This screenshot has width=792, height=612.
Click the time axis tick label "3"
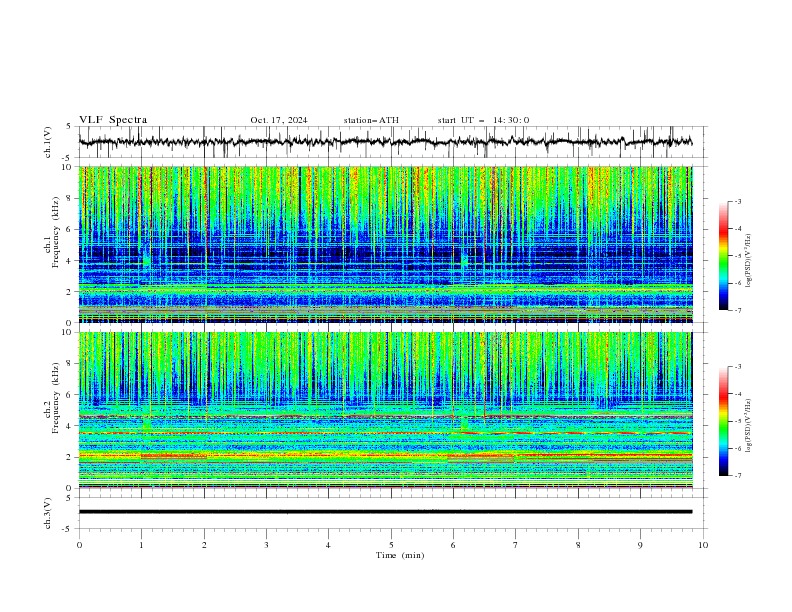[266, 545]
